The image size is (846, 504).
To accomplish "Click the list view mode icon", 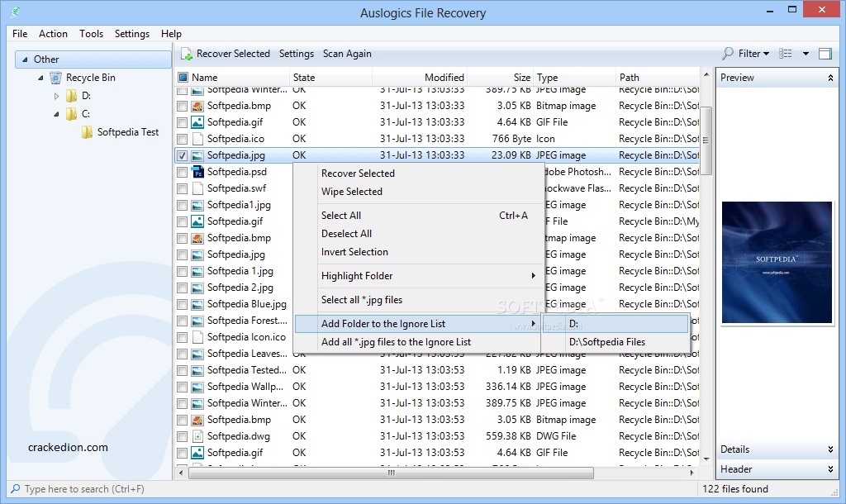I will (786, 54).
